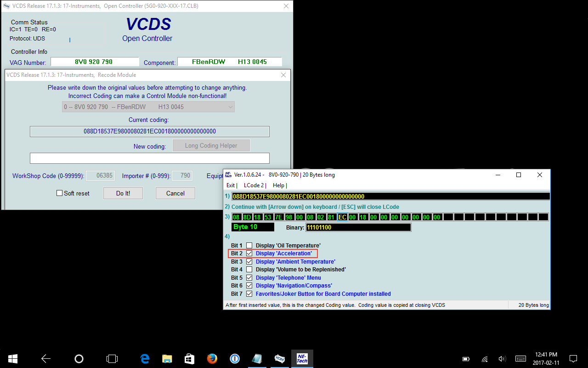Open File Explorer from taskbar
The image size is (588, 368).
point(167,359)
